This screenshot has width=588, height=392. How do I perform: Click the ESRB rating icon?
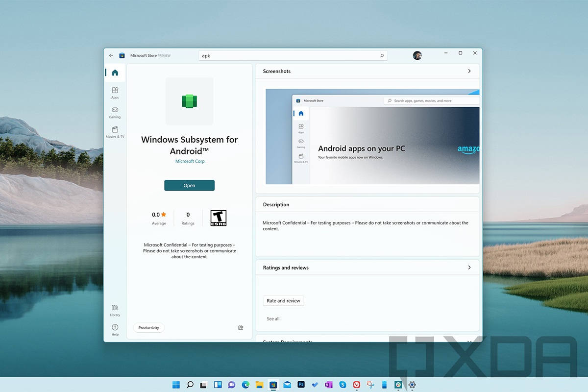tap(218, 218)
